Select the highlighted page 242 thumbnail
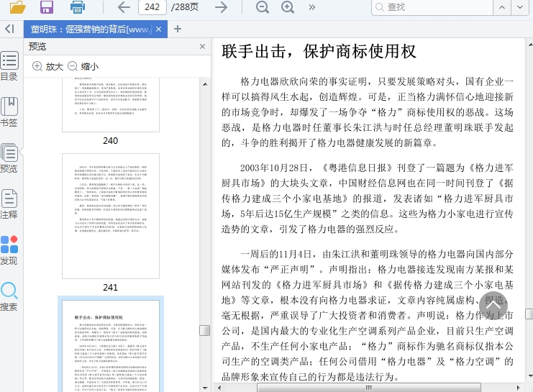Screen dimensions: 533x392 click(x=111, y=345)
